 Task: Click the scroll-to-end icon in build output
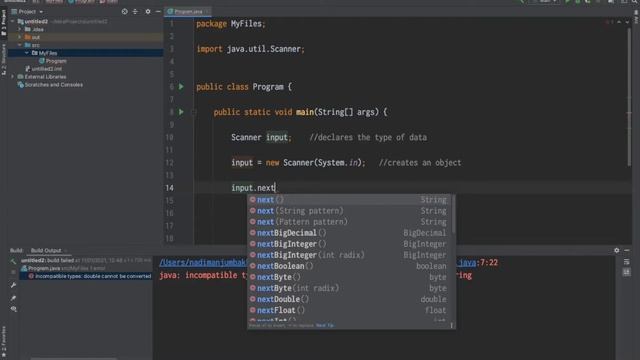[x=627, y=272]
